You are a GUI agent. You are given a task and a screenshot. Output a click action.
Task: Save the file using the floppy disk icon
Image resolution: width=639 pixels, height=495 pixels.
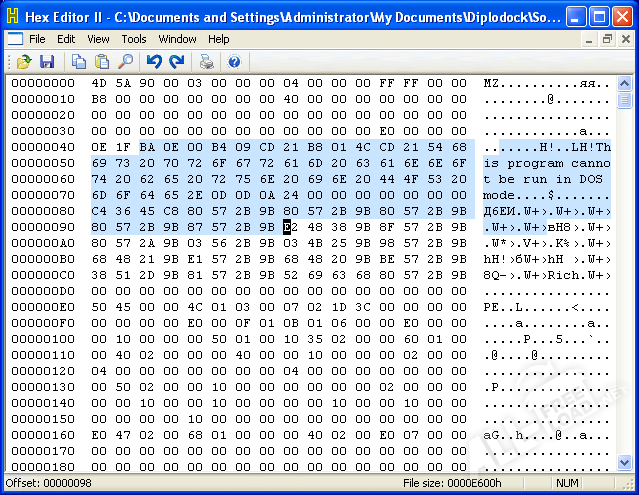tap(46, 62)
